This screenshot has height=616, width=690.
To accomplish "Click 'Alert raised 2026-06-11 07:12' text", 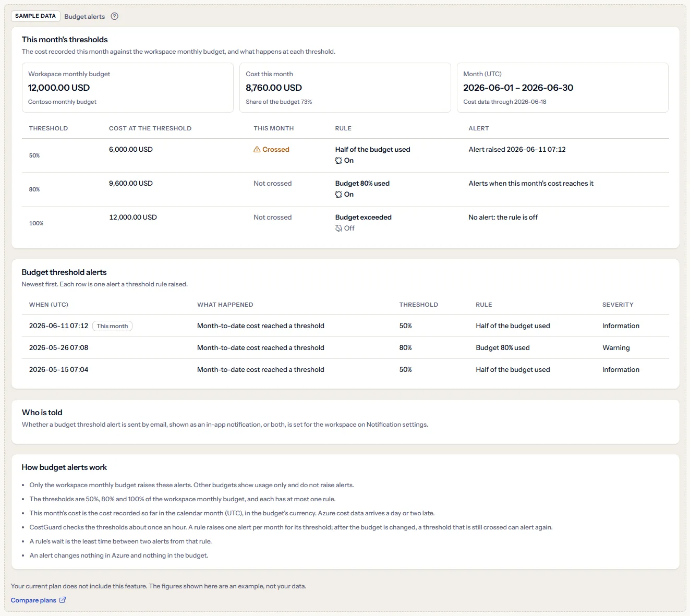I will coord(517,150).
